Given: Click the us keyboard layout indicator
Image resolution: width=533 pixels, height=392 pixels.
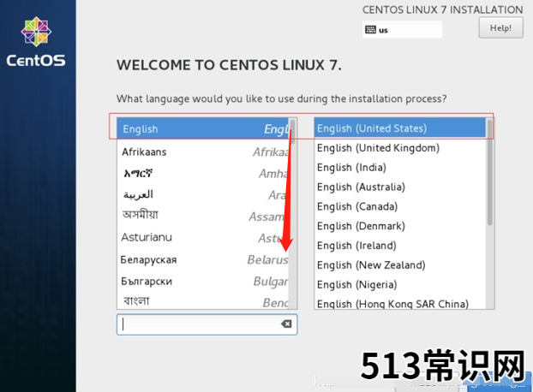Looking at the screenshot, I should 402,30.
